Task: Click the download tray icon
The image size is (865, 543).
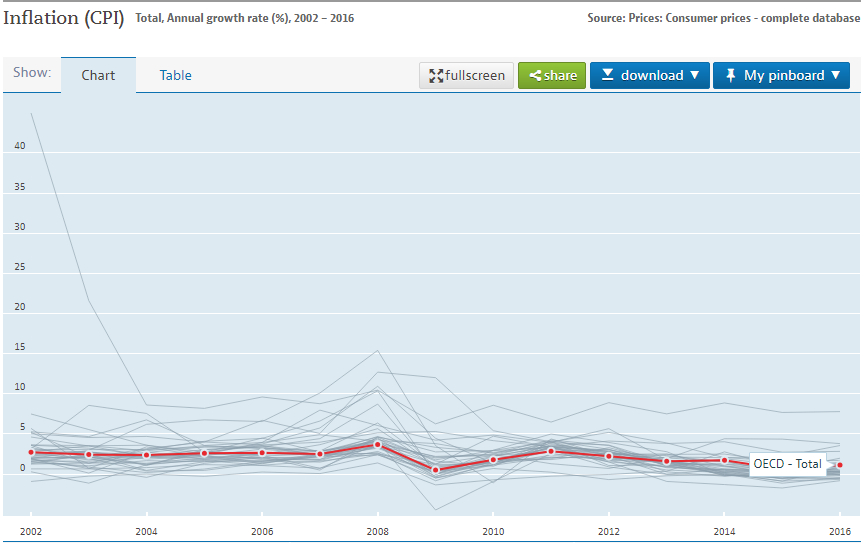Action: (x=607, y=76)
